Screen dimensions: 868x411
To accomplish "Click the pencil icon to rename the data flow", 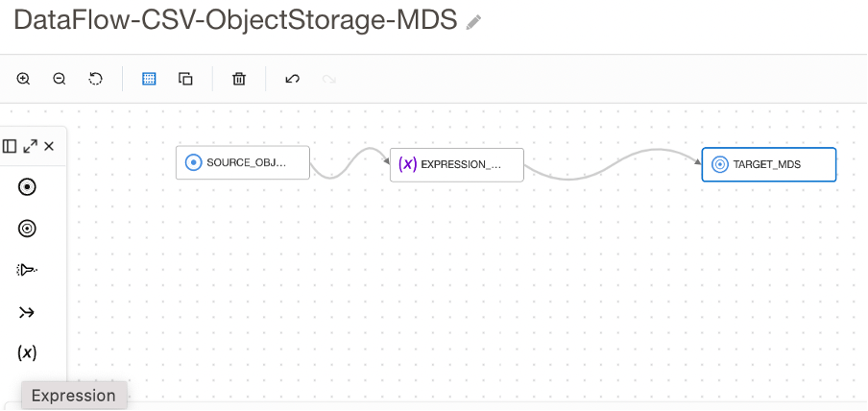I will click(x=473, y=22).
